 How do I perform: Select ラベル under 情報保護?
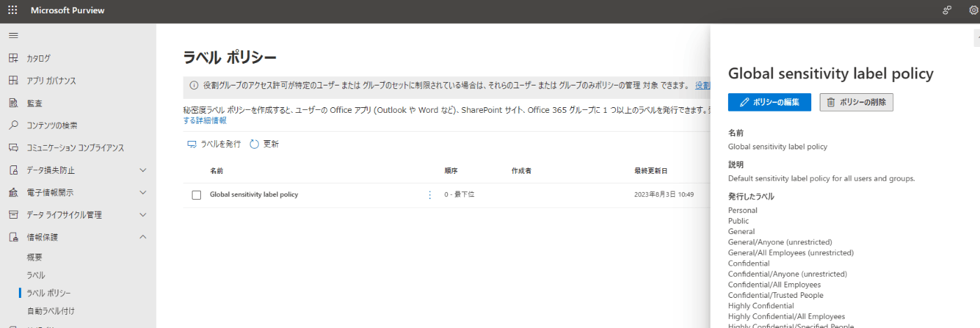click(36, 275)
